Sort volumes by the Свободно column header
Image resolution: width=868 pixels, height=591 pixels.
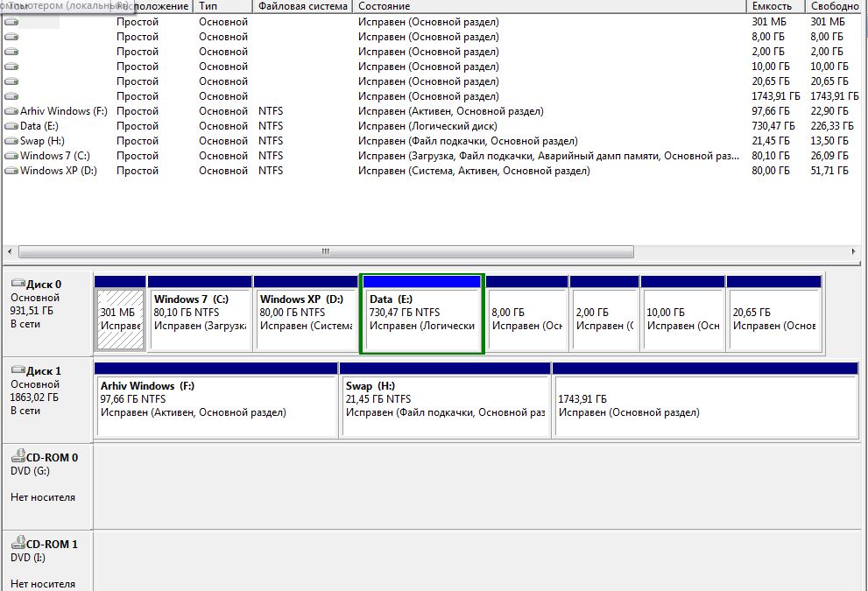[x=836, y=6]
